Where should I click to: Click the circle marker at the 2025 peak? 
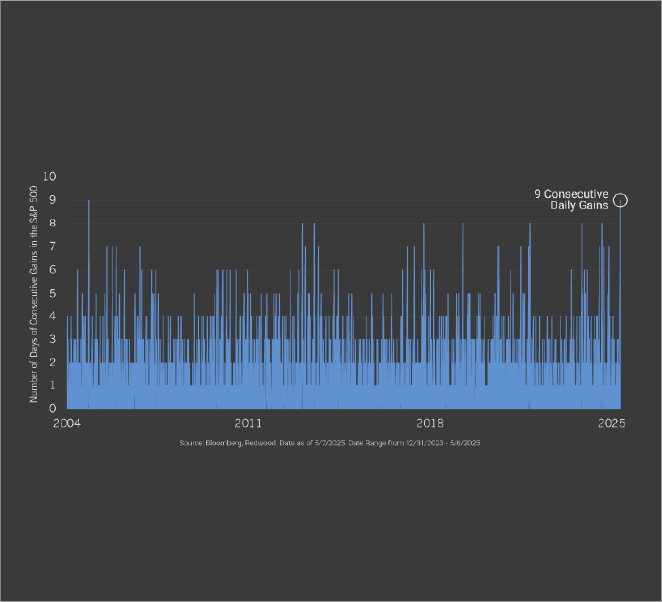(620, 200)
